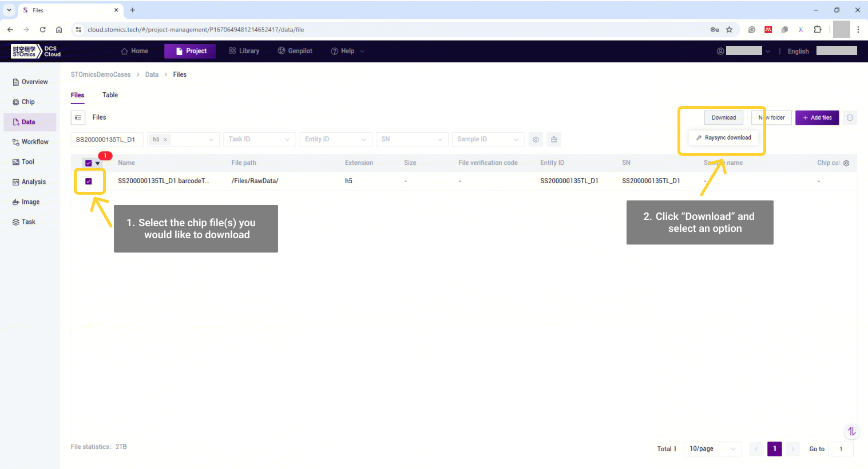Viewport: 868px width, 469px height.
Task: Uncheck the SS200000135TL_D1.barcodeT file checkbox
Action: pyautogui.click(x=89, y=182)
